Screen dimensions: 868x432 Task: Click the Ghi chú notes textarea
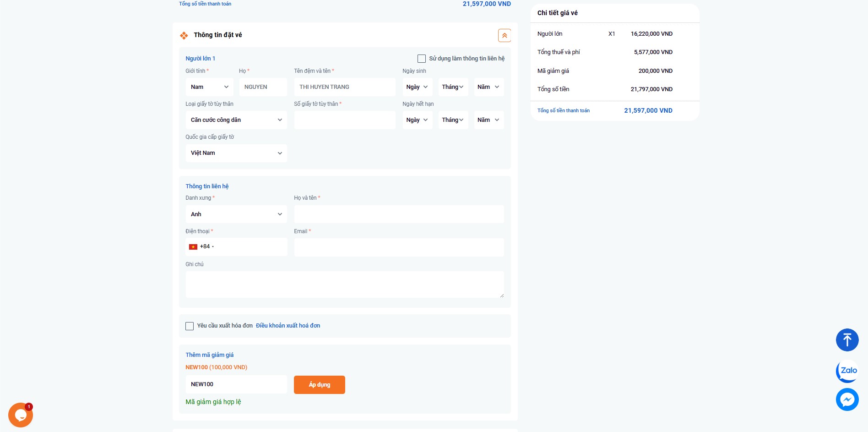[344, 284]
